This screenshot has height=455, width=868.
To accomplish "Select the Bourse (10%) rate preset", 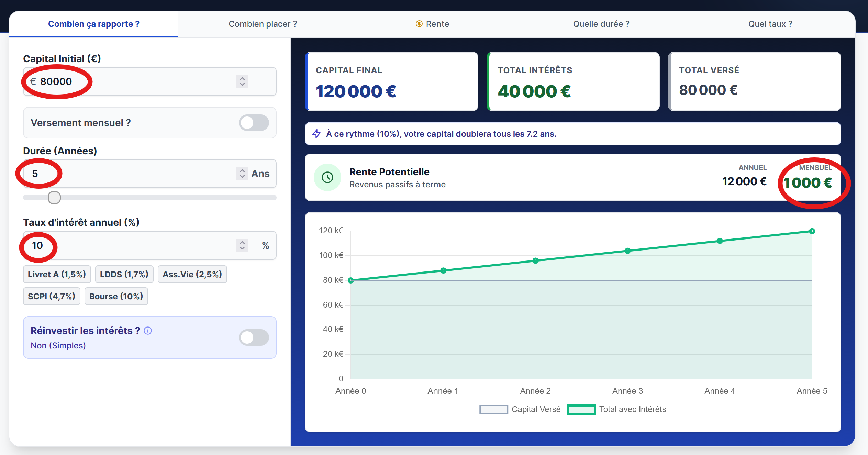I will [x=116, y=296].
